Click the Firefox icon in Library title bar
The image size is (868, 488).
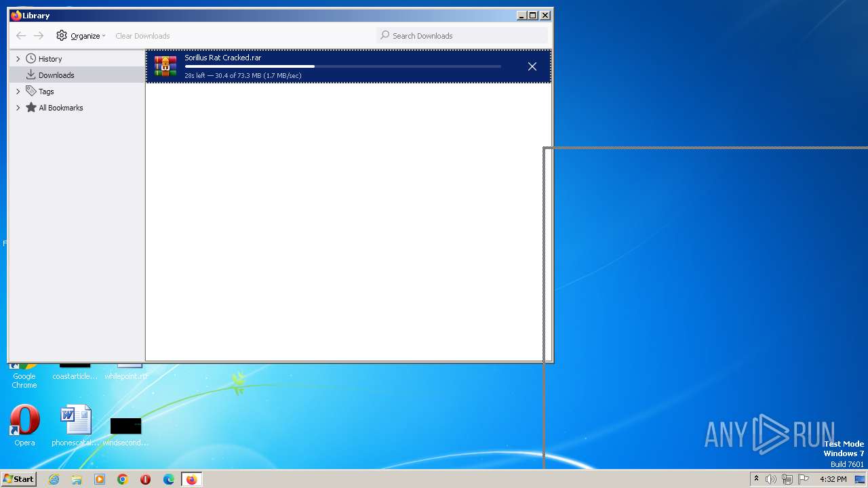tap(16, 15)
